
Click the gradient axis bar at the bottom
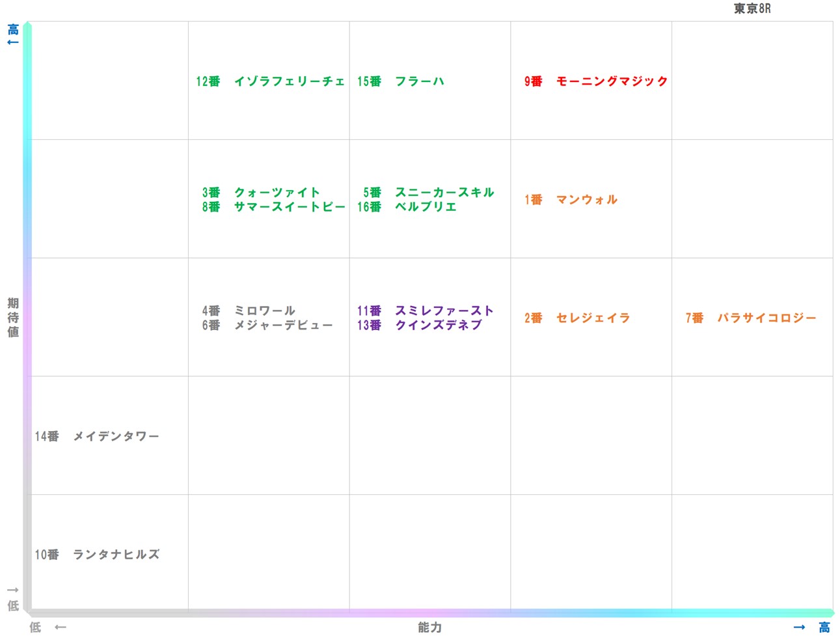point(429,613)
